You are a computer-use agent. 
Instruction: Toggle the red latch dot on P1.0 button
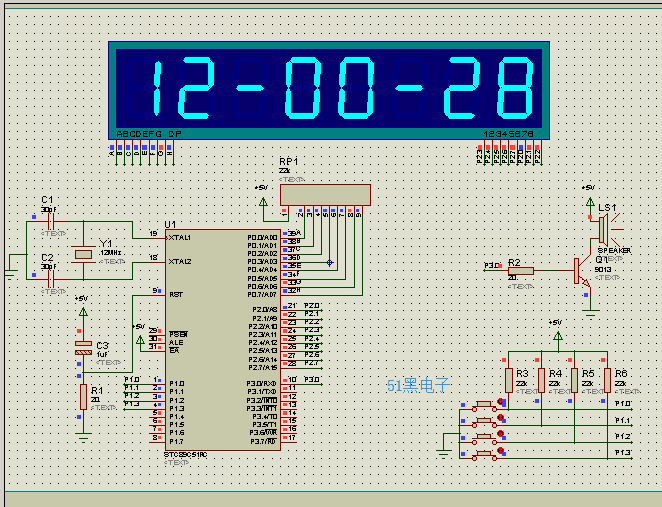(500, 401)
